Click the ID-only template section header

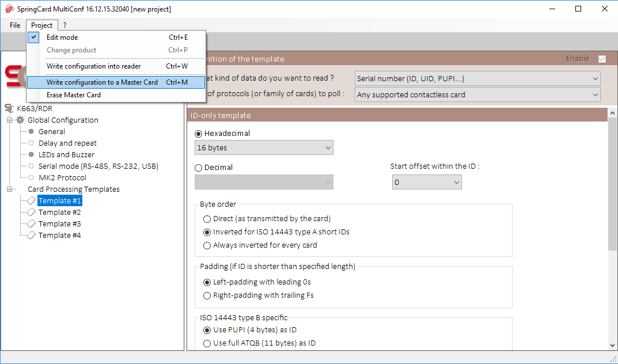[x=397, y=115]
